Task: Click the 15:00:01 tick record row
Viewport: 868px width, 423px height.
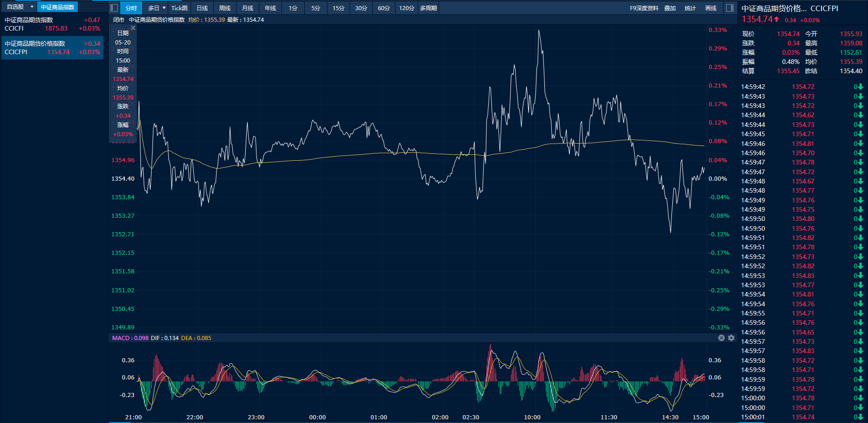Action: click(x=801, y=417)
